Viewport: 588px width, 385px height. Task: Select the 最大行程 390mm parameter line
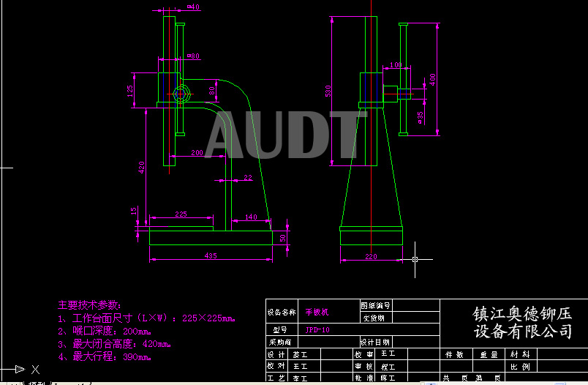tap(104, 357)
